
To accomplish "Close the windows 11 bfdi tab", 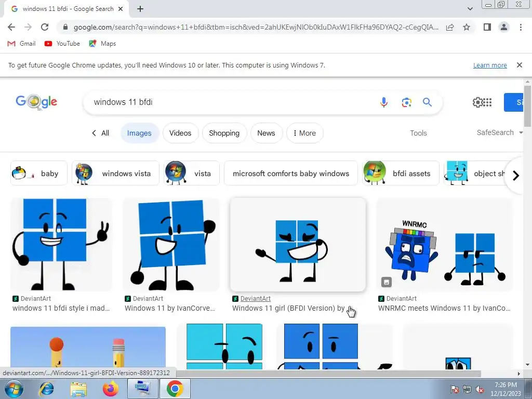I will (x=121, y=9).
